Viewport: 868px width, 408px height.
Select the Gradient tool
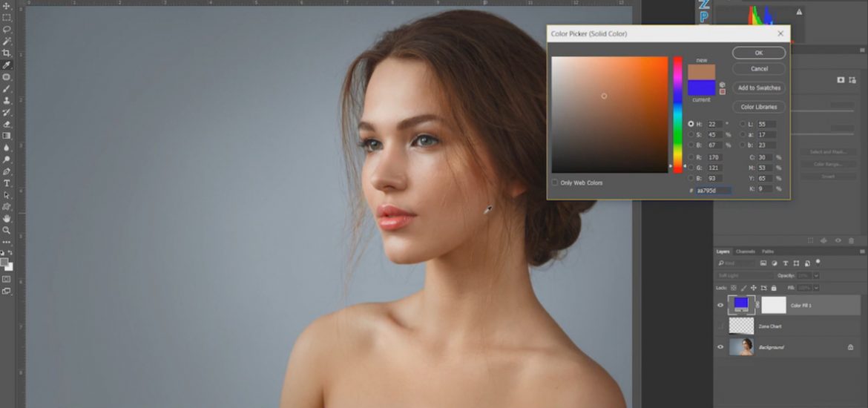(7, 136)
